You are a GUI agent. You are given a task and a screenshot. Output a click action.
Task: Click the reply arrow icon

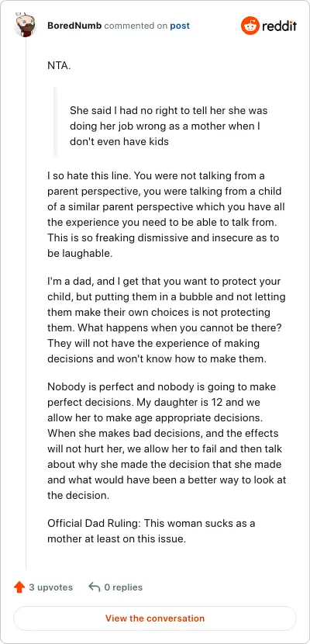pos(95,587)
